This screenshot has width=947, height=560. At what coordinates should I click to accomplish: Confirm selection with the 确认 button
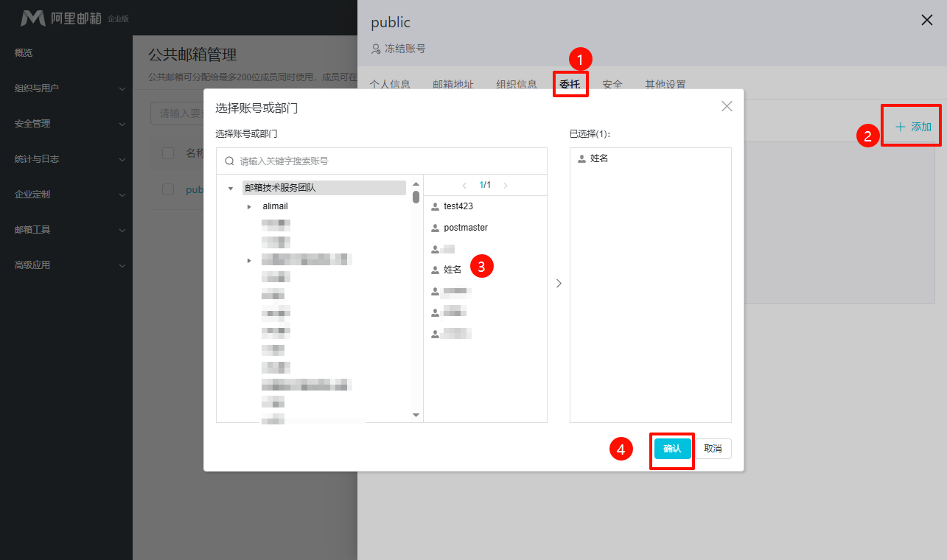[x=672, y=449]
